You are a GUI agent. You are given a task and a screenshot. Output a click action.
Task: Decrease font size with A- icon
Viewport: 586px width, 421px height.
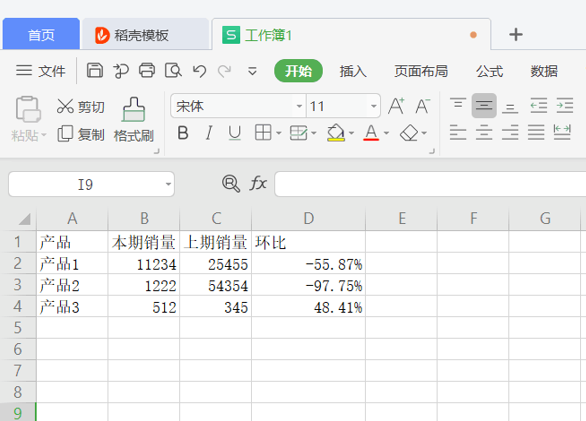(x=423, y=106)
